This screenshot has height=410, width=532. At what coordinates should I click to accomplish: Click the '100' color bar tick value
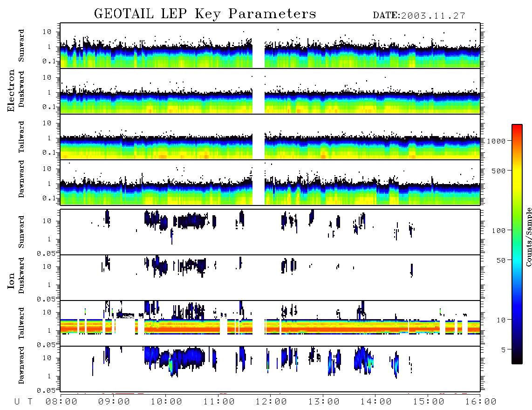(x=498, y=231)
